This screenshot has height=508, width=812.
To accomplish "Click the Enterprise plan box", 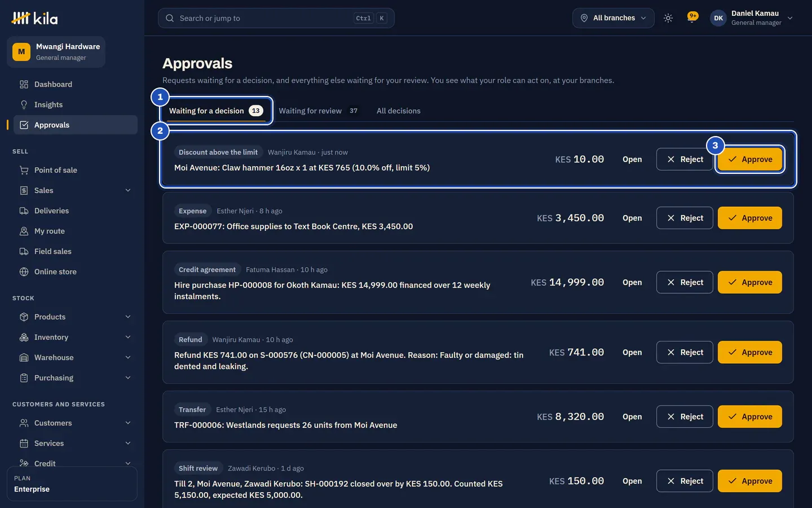I will [x=72, y=484].
